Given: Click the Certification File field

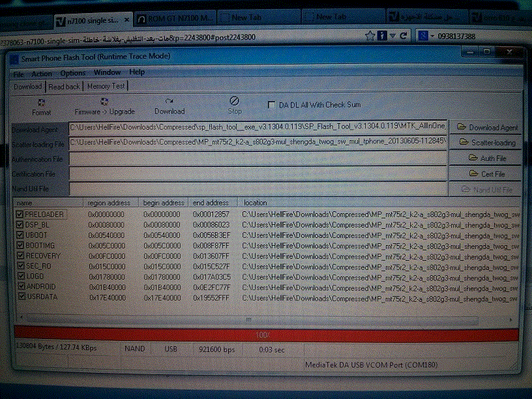Looking at the screenshot, I should [x=258, y=173].
